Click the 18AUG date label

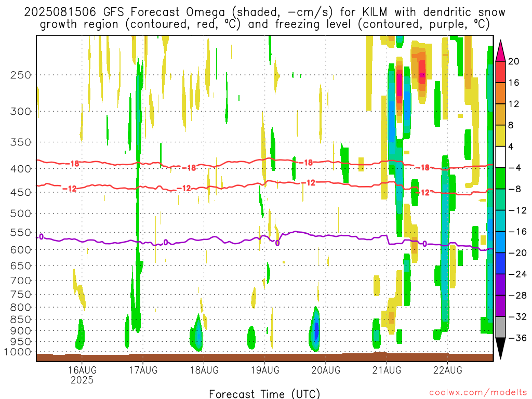pyautogui.click(x=204, y=370)
